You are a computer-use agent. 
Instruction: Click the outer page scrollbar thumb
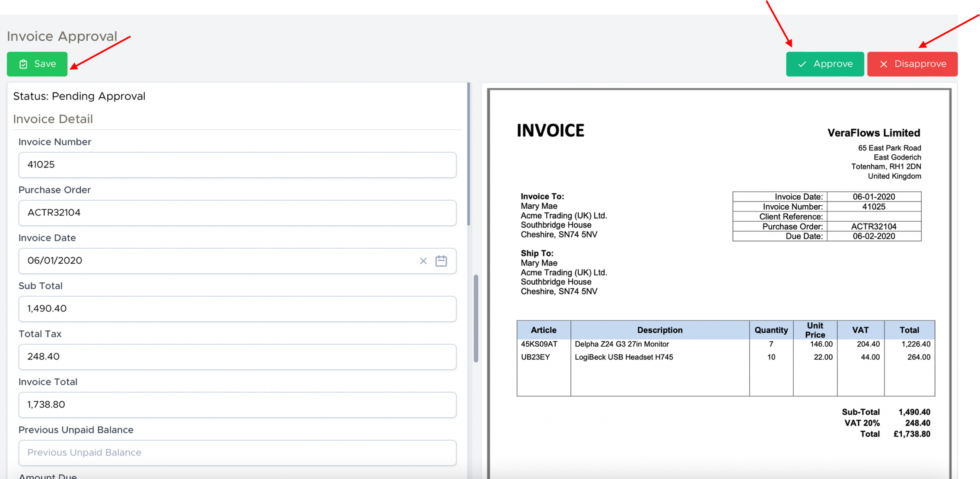[x=476, y=318]
